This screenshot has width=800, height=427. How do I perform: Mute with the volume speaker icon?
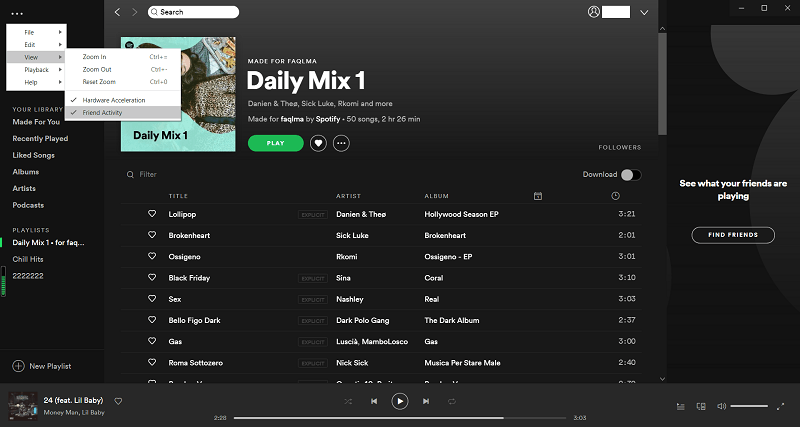pyautogui.click(x=721, y=407)
